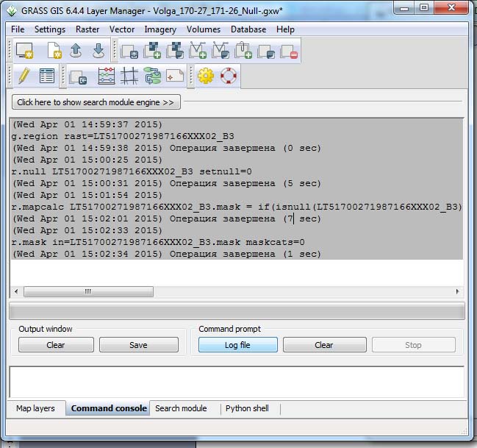477x448 pixels.
Task: Add various vector map layers
Action: (x=220, y=50)
